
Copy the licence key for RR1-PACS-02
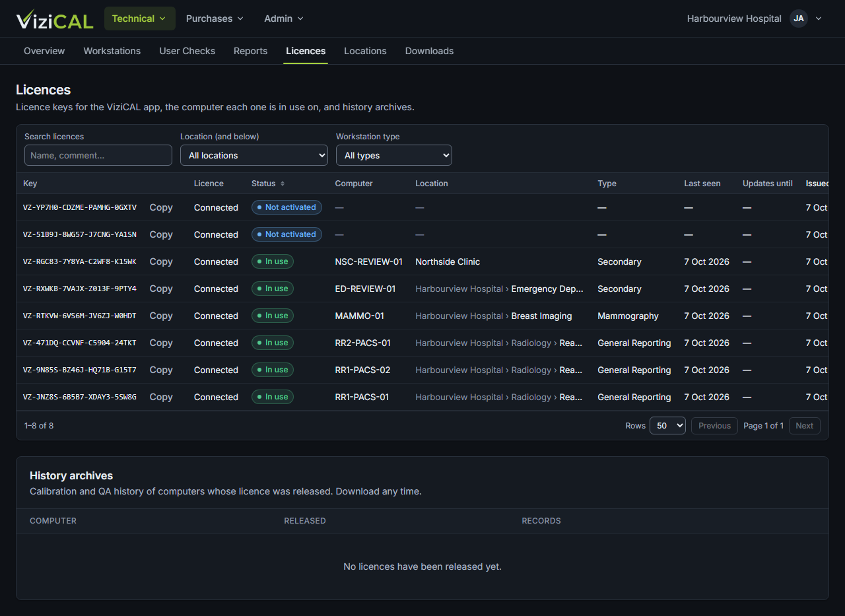tap(161, 370)
